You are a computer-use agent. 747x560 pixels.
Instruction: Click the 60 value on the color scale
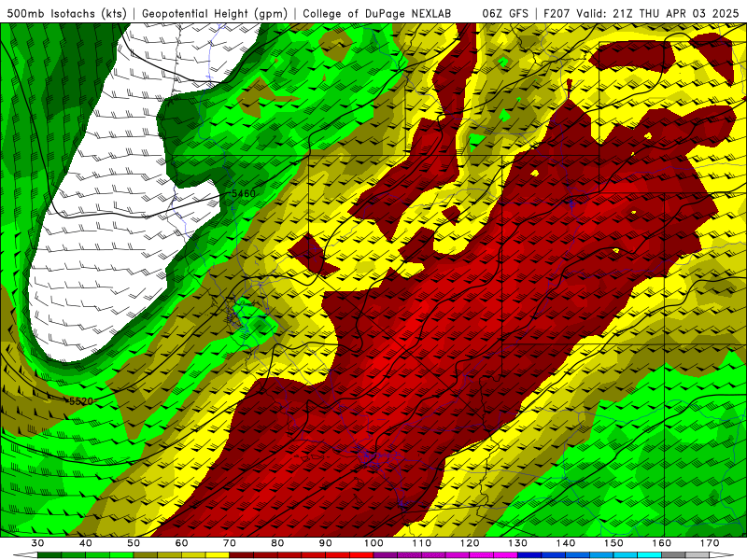click(181, 543)
